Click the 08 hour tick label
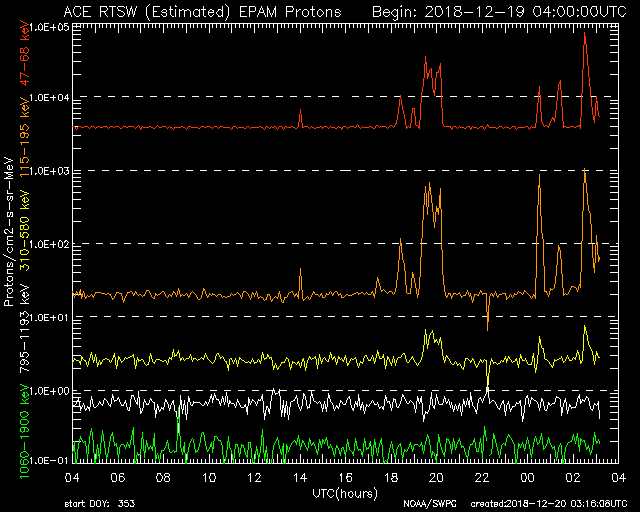The image size is (640, 512). pos(164,478)
